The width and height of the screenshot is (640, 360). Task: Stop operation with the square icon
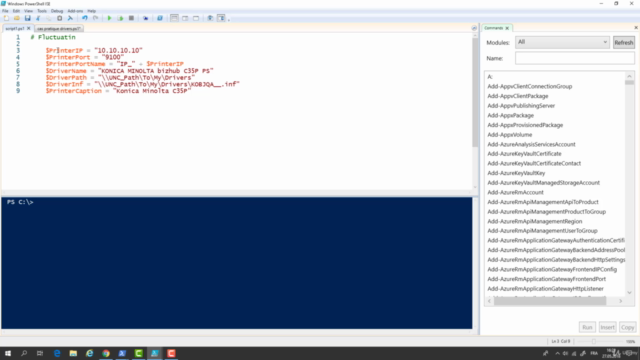pos(131,18)
